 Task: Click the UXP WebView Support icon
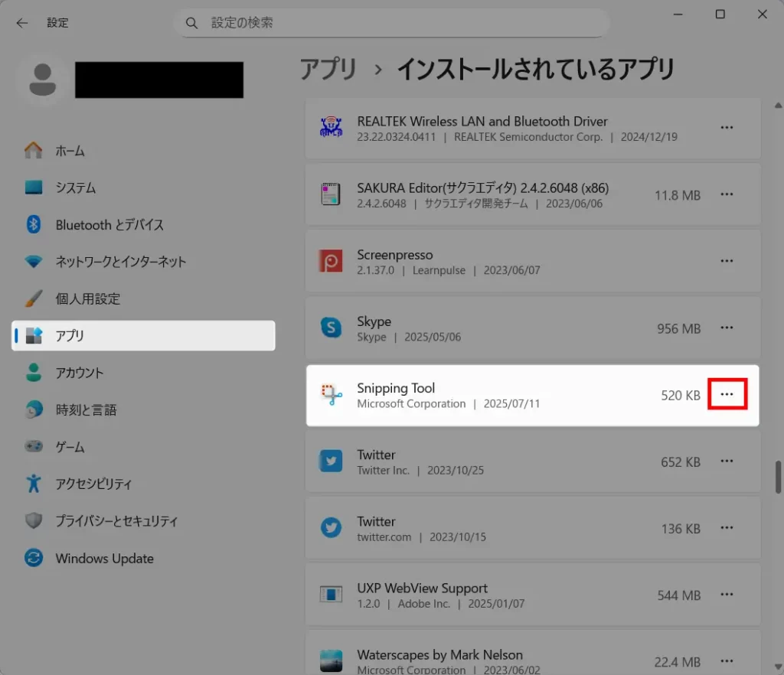(331, 595)
